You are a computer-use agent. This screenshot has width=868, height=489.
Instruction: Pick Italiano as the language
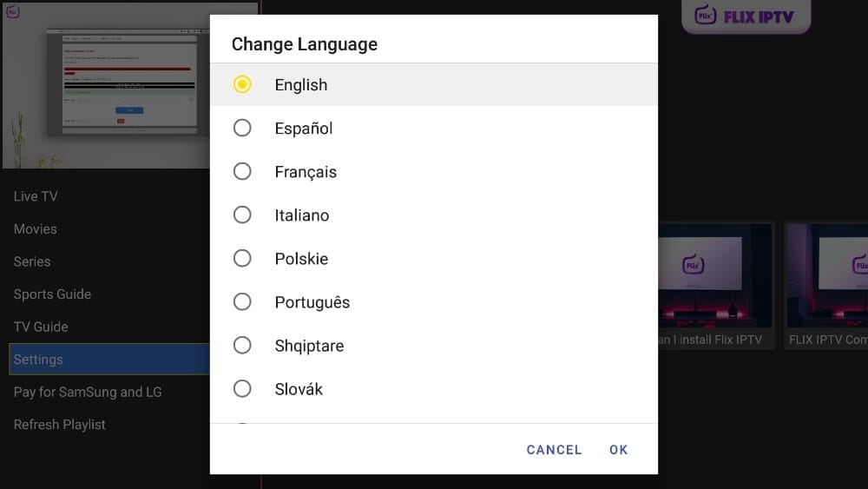[242, 215]
